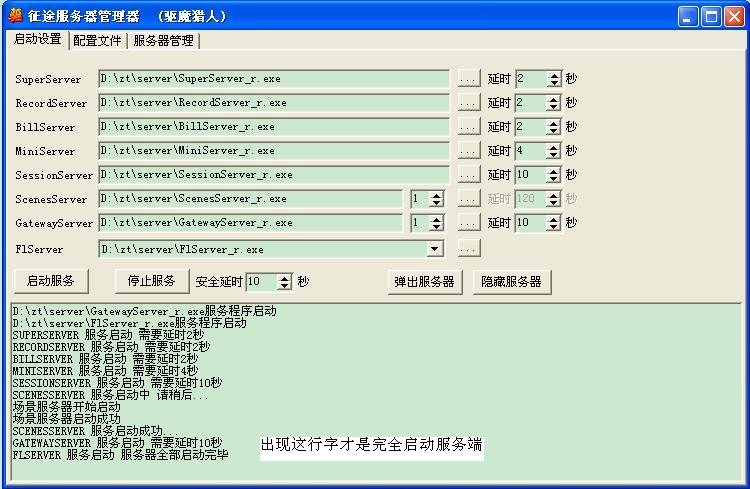Switch to the 配置文件 tab
This screenshot has width=750, height=489.
click(97, 40)
